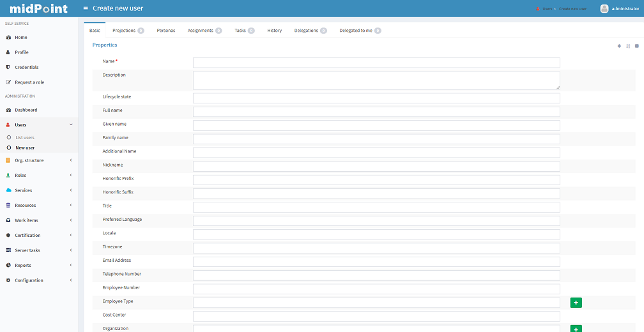This screenshot has height=332, width=644.
Task: Click the Users breadcrumb link
Action: (x=547, y=8)
